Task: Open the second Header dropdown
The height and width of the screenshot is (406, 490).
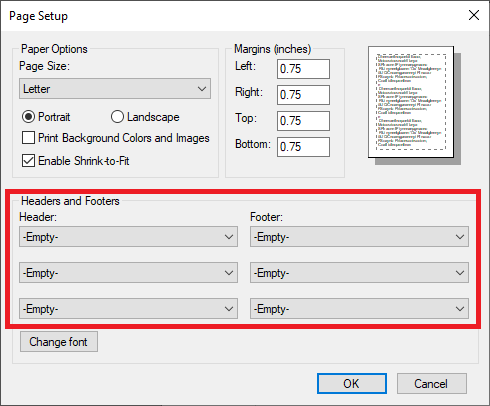Action: point(128,273)
